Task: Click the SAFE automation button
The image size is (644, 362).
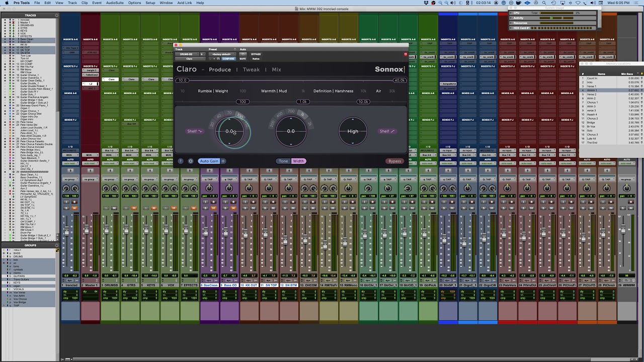Action: pyautogui.click(x=243, y=59)
